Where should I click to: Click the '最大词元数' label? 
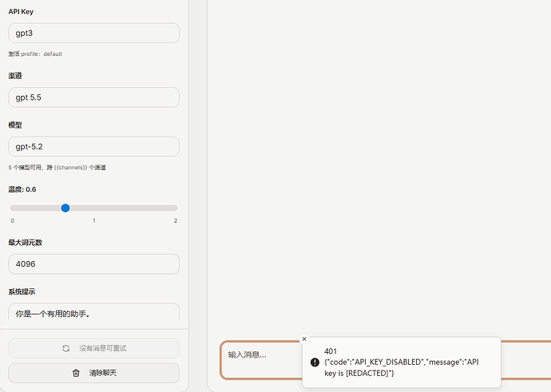pyautogui.click(x=26, y=243)
